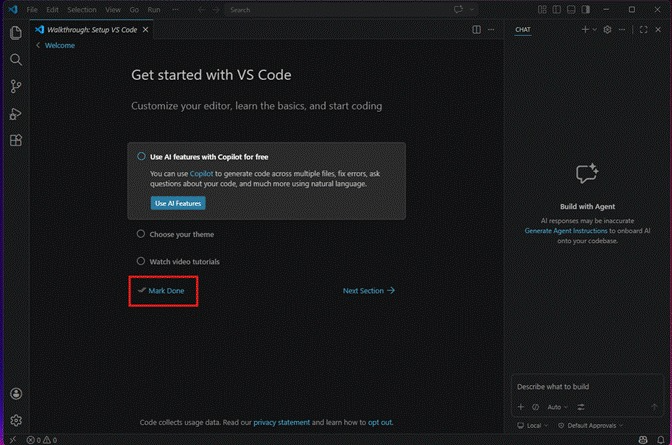
Task: Open the Edit menu
Action: (52, 9)
